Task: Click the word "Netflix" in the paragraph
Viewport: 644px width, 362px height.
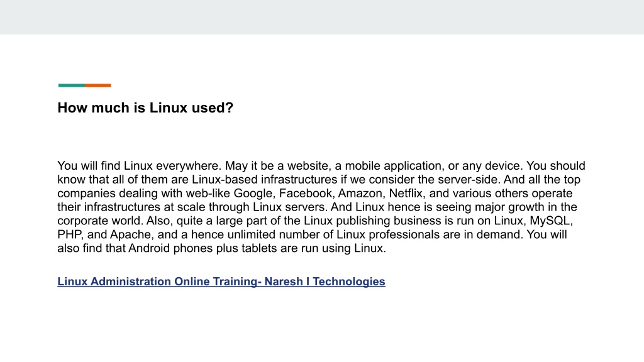Action: point(406,194)
